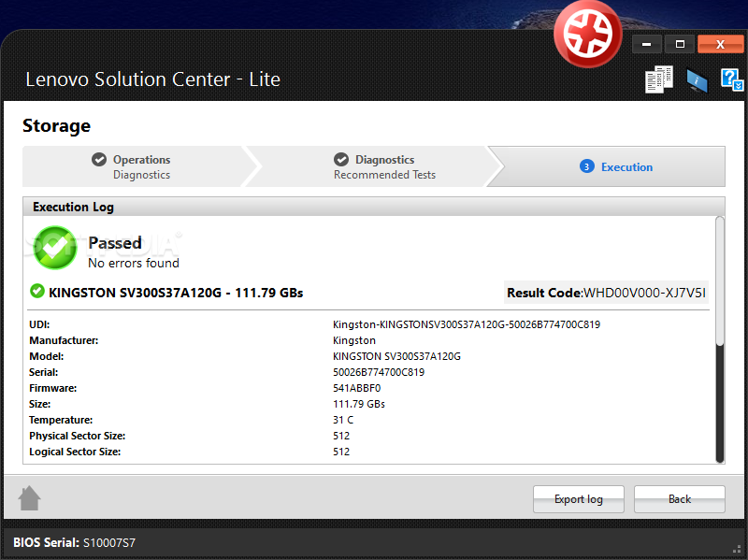Click the Size: field label

click(39, 404)
